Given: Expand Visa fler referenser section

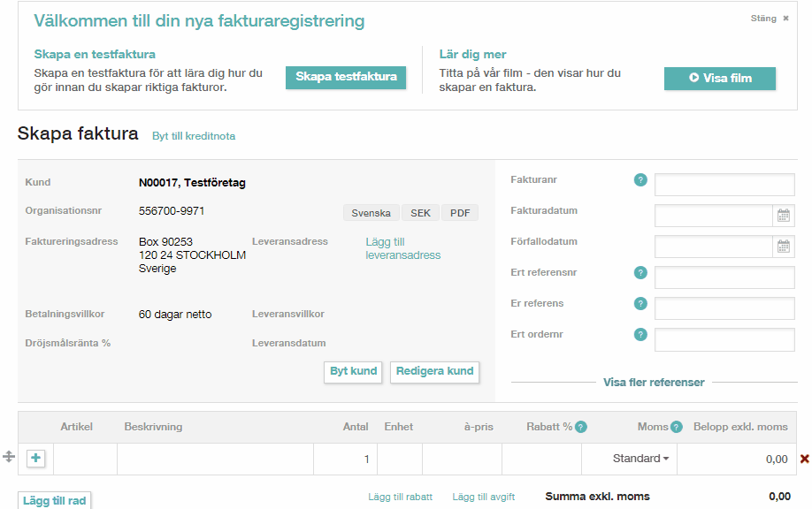Looking at the screenshot, I should tap(654, 383).
